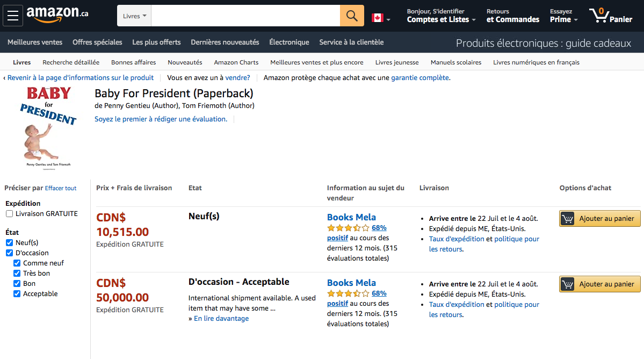
Task: Enable the Livraison GRATUITE checkbox
Action: [x=10, y=213]
